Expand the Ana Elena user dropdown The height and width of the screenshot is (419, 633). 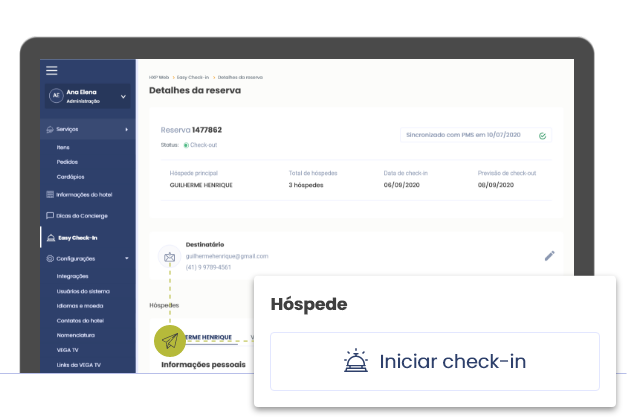(123, 97)
